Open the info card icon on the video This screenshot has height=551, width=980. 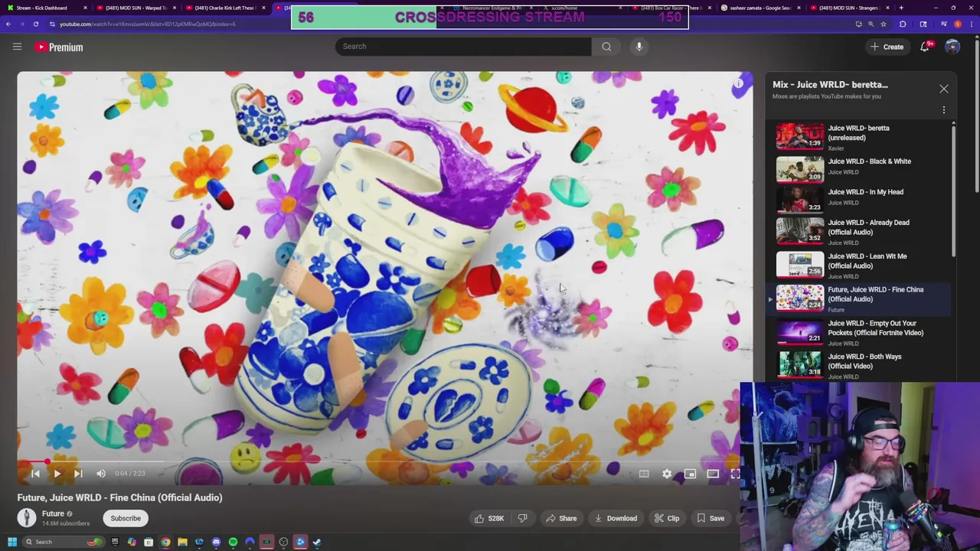(x=739, y=83)
